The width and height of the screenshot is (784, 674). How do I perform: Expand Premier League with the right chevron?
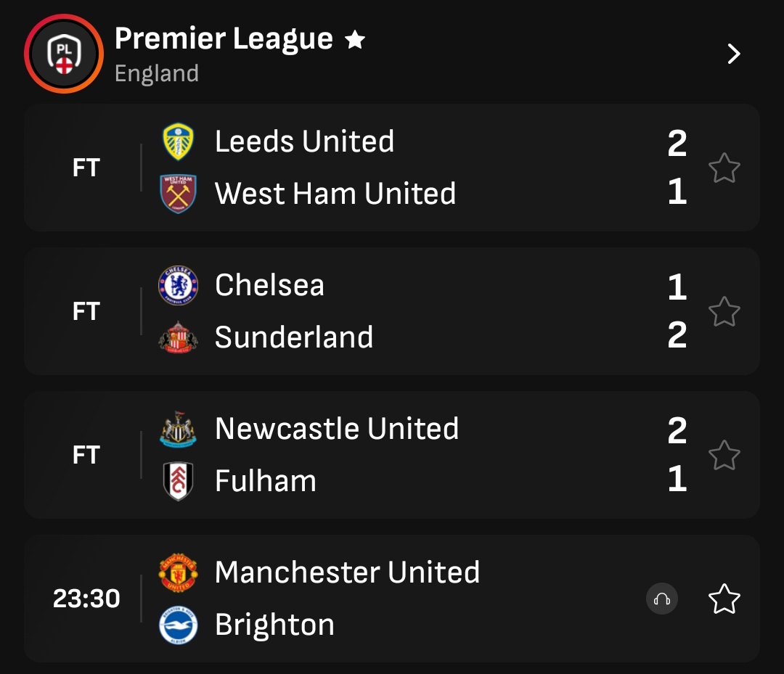734,54
